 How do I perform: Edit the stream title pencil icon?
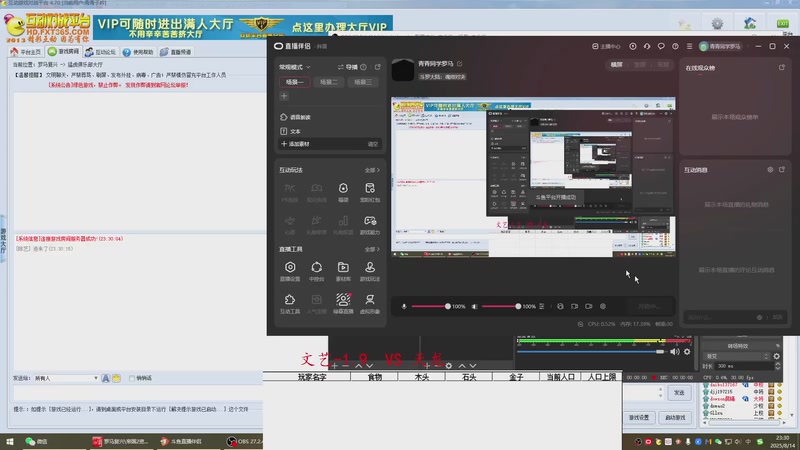[x=459, y=64]
